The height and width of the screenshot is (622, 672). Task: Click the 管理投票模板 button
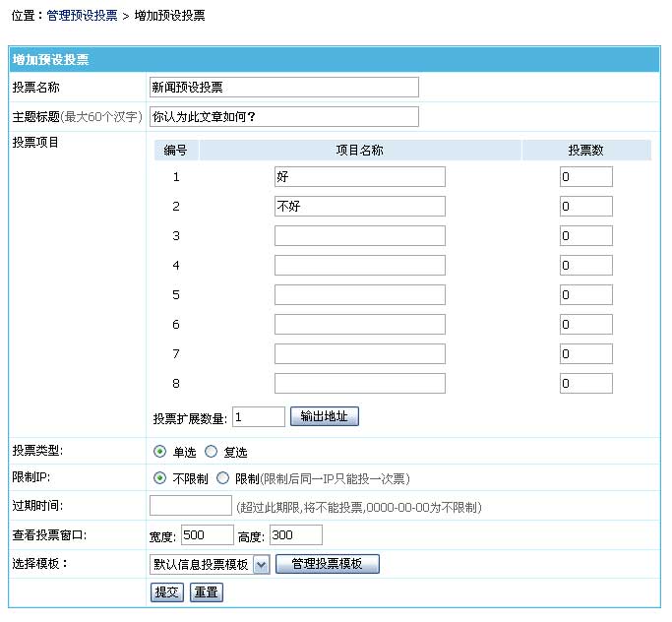[328, 564]
